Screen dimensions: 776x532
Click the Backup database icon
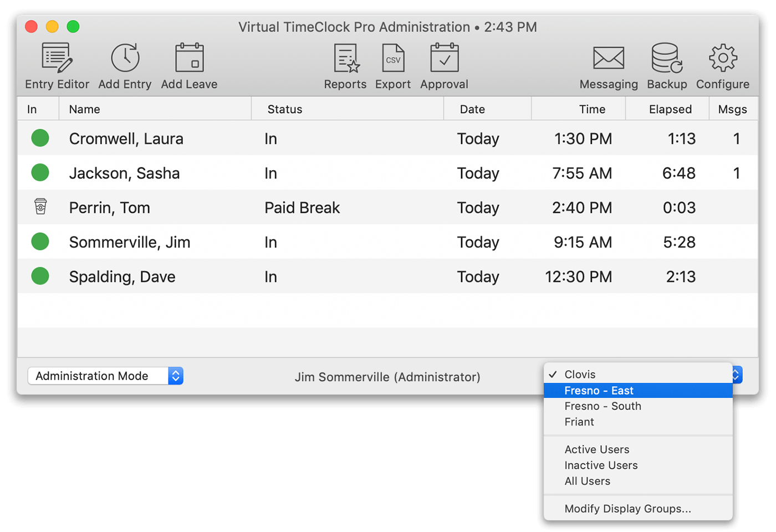tap(667, 58)
